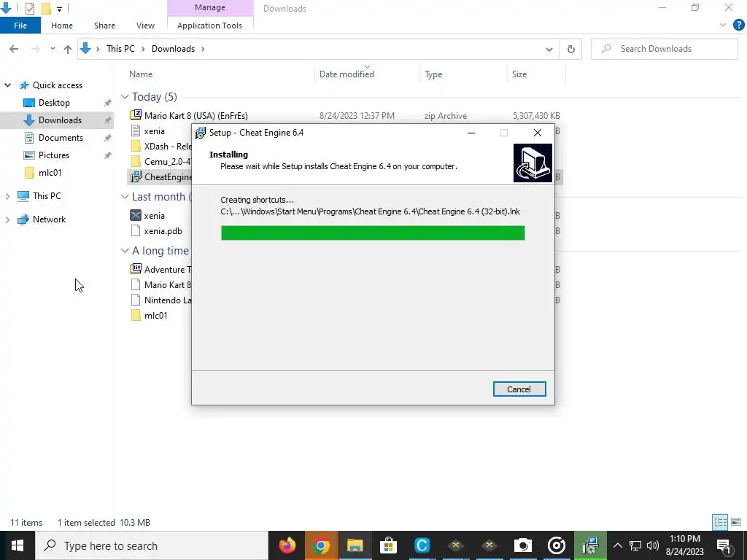Collapse the A long time ago group
Screen dimensions: 747x560
pyautogui.click(x=125, y=251)
